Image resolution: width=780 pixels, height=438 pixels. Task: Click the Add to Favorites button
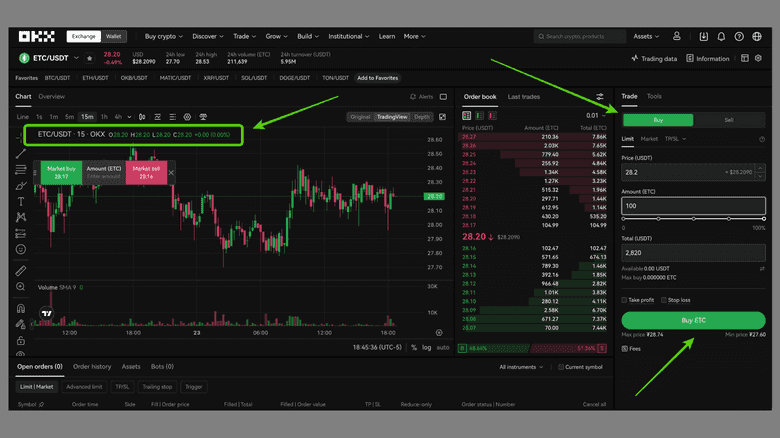click(379, 78)
